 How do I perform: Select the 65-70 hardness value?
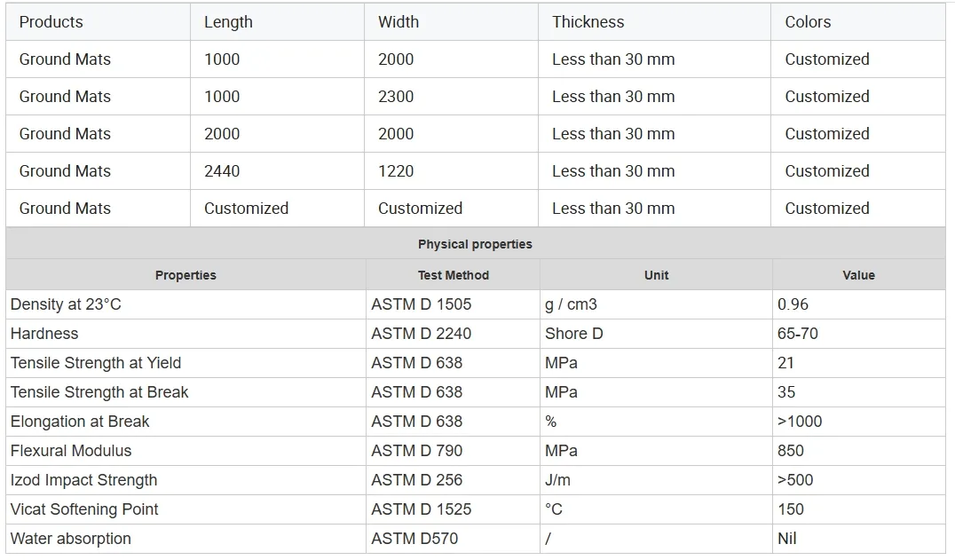pyautogui.click(x=797, y=334)
